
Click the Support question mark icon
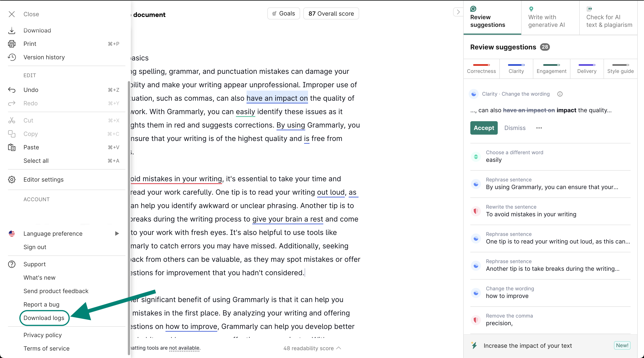click(x=12, y=264)
